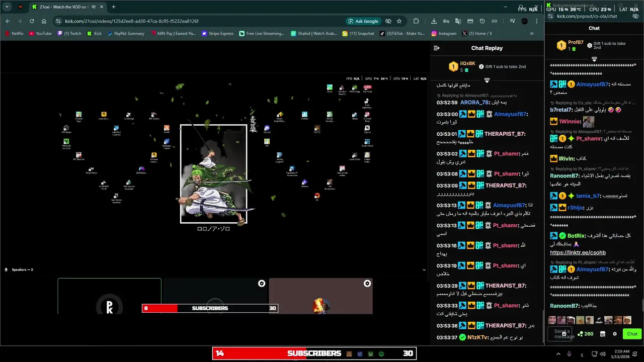
Task: Click the link chain toolbar icon
Action: pyautogui.click(x=494, y=21)
